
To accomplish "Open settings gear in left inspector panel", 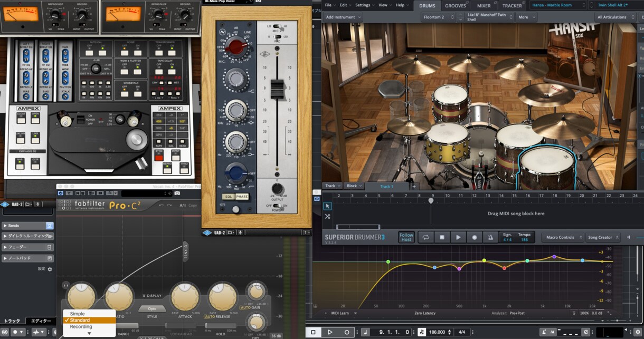I will (50, 269).
